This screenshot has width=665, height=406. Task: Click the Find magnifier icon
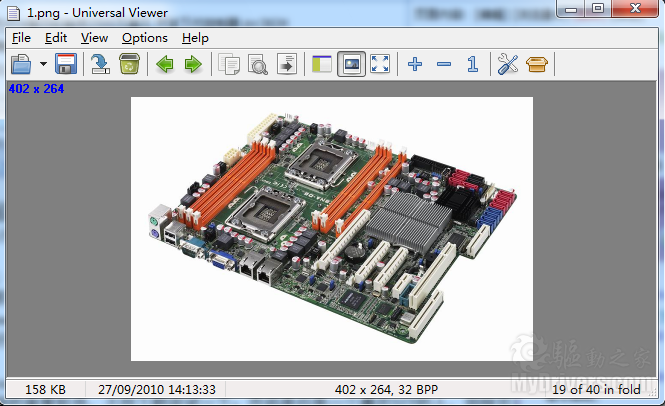coord(257,65)
